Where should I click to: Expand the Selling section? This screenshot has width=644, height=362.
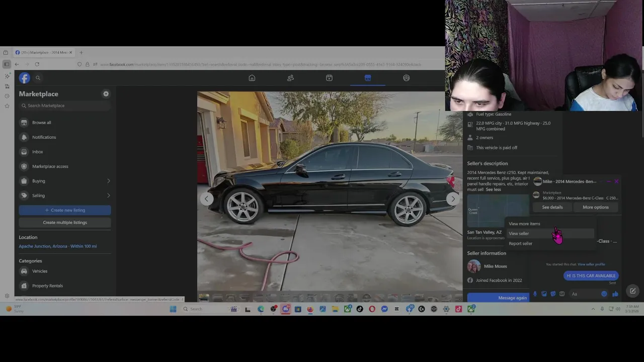point(65,196)
